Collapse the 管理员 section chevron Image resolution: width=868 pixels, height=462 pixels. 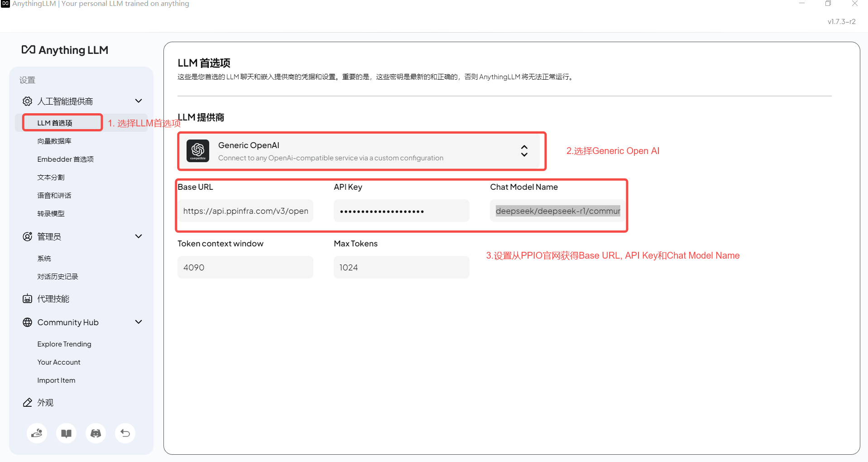pyautogui.click(x=139, y=236)
